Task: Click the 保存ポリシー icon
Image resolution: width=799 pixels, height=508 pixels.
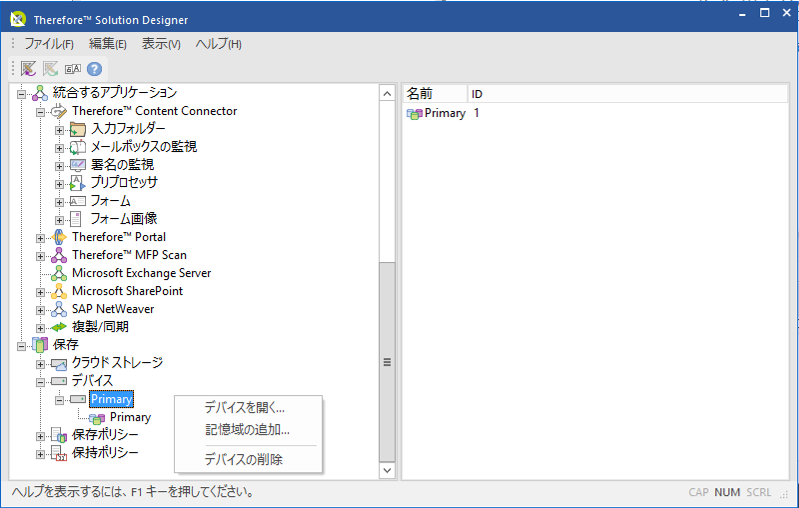Action: (x=59, y=435)
